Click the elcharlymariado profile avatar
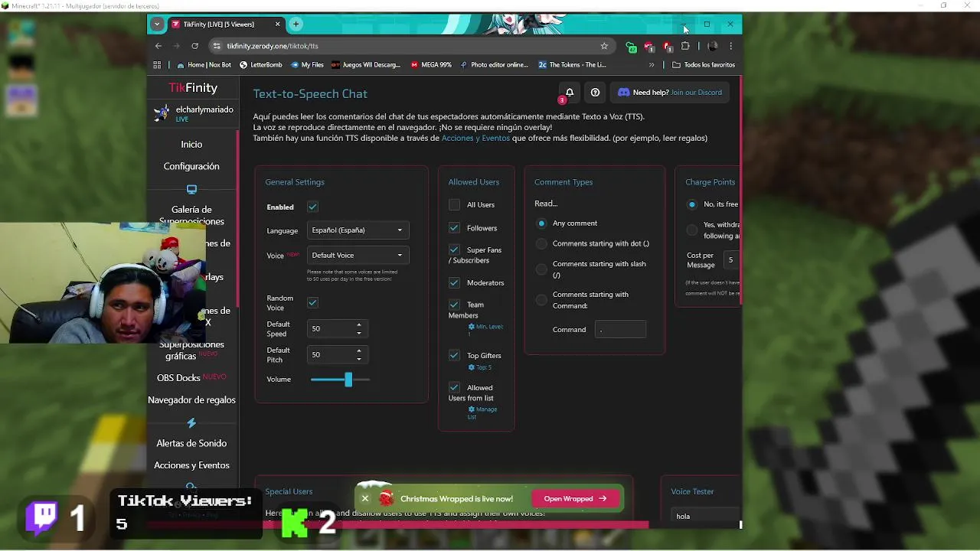 coord(162,113)
